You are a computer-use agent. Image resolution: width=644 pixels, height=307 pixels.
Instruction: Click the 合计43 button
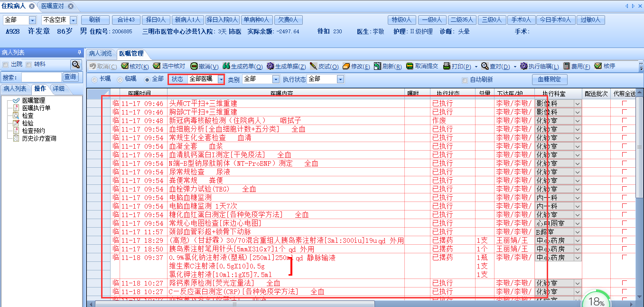(126, 20)
